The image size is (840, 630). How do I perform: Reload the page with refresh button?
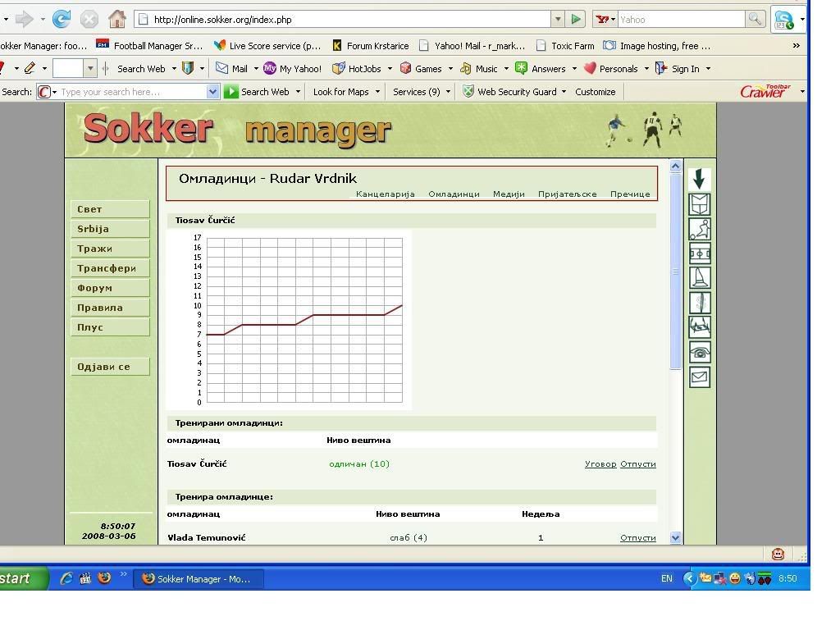pos(62,19)
